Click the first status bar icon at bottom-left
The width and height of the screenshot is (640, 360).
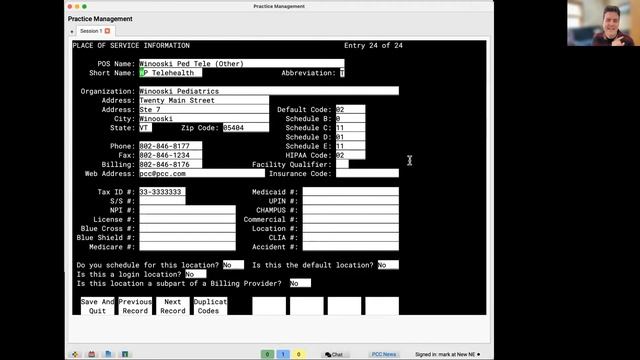(x=75, y=354)
